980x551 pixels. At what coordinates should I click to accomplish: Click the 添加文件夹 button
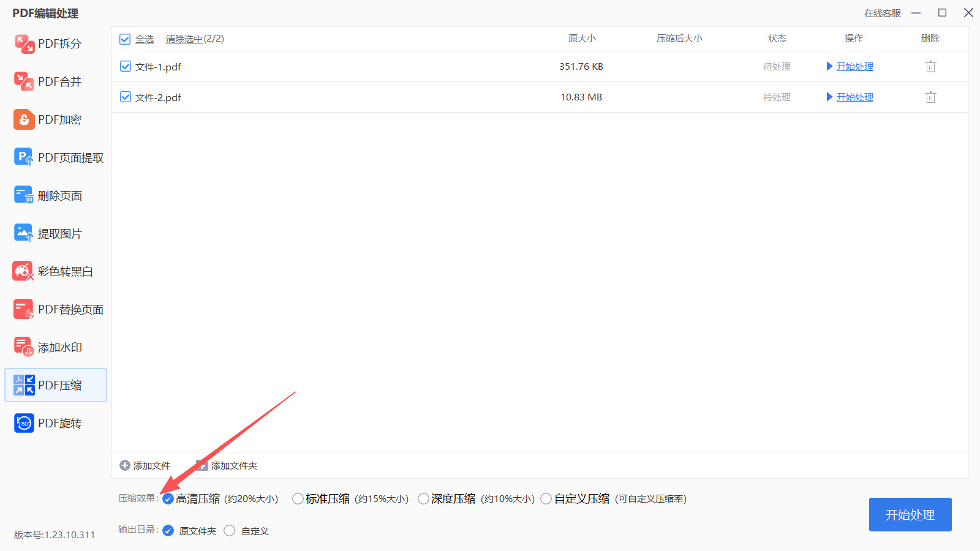pos(227,466)
